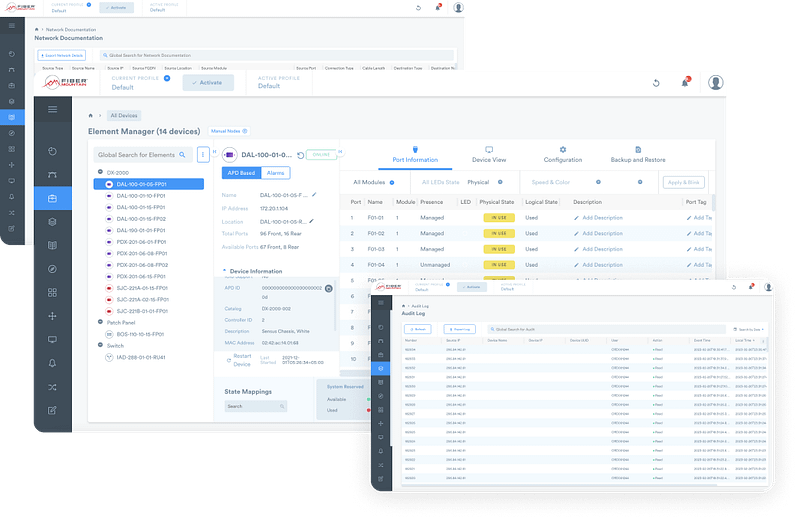Click Export Network Details in Network Documentation
The height and width of the screenshot is (522, 800).
pos(62,55)
